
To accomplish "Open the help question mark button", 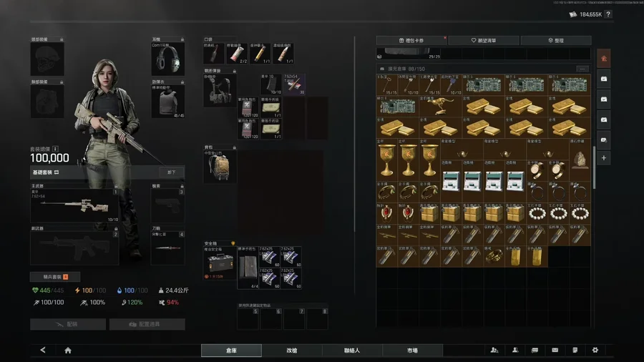I will [x=608, y=14].
